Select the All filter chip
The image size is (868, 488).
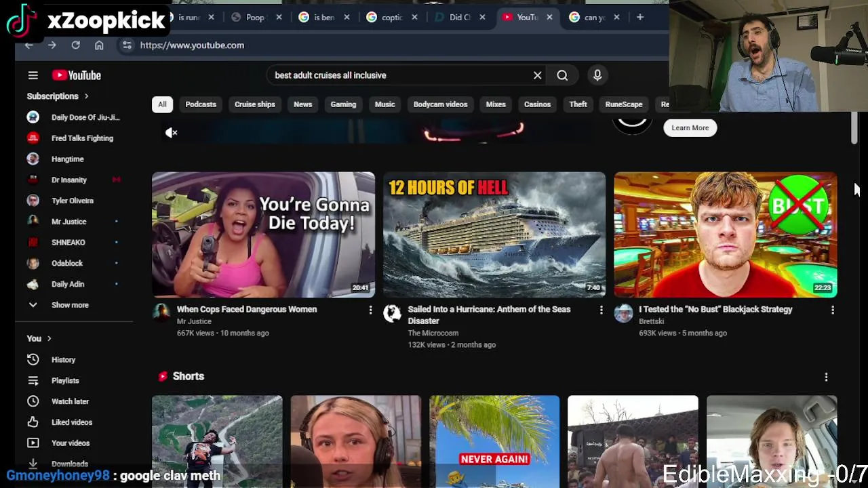click(162, 104)
